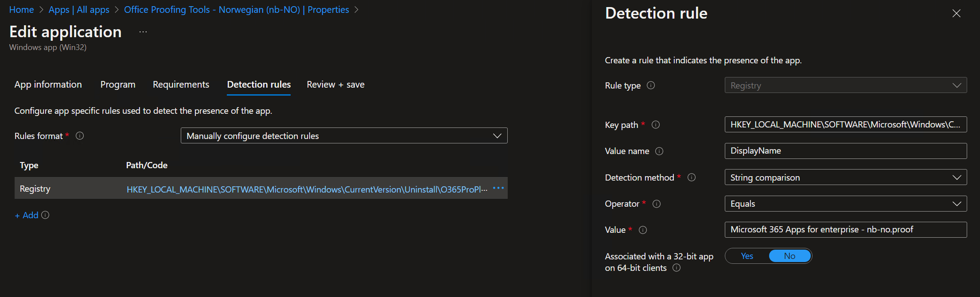Click the Path/Code column header
980x297 pixels.
click(147, 165)
